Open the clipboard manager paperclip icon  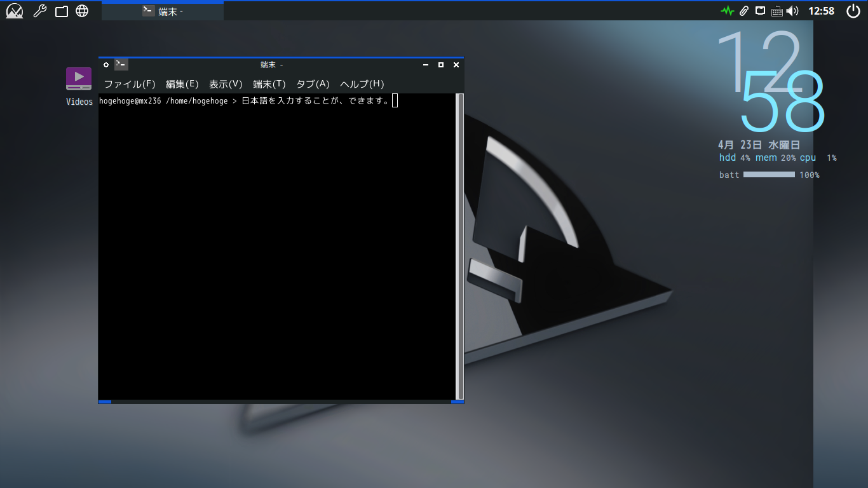point(743,10)
